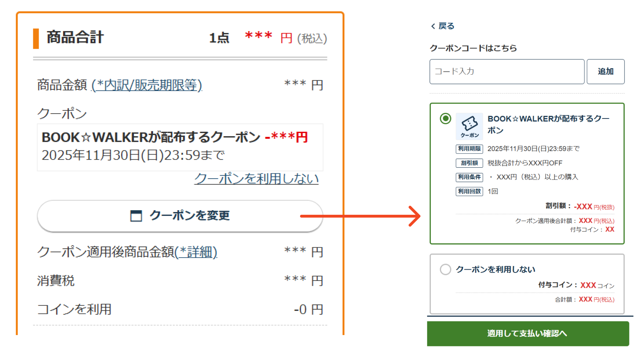This screenshot has width=644, height=357.
Task: Click the coupon ticket icon
Action: (x=469, y=126)
